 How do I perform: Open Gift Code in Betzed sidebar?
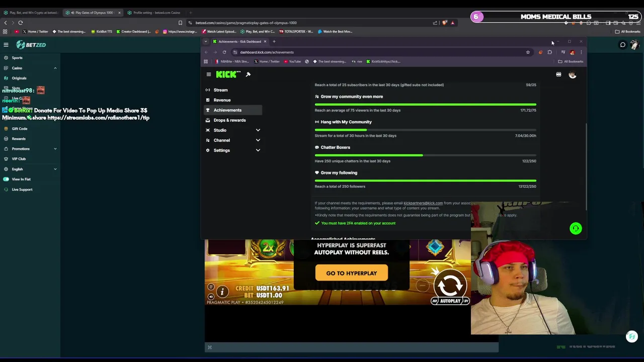tap(20, 129)
